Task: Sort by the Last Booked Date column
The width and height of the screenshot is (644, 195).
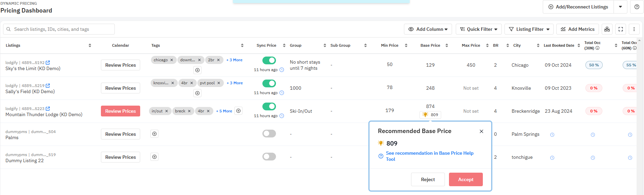Action: (x=559, y=45)
